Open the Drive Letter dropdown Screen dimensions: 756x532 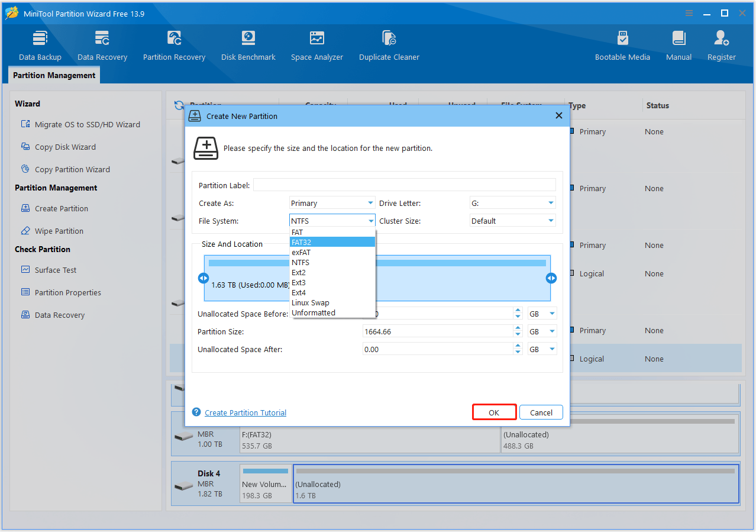click(x=513, y=203)
